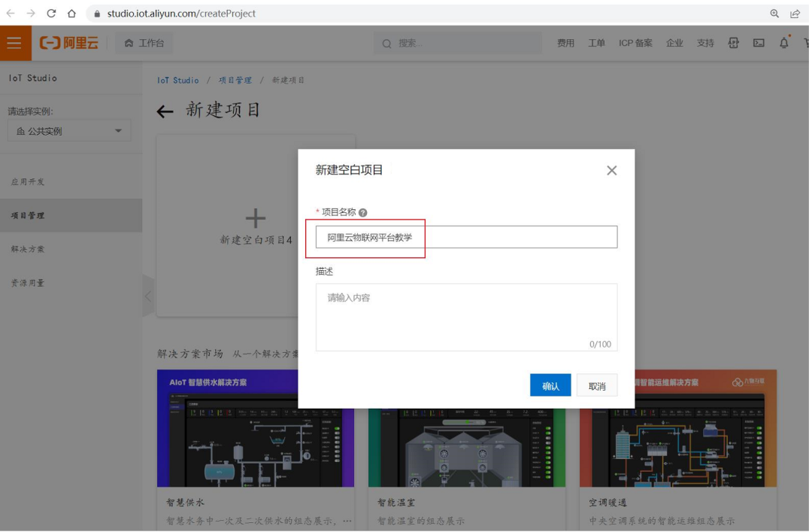This screenshot has width=812, height=532.
Task: Click the address bar lock icon
Action: [x=97, y=14]
